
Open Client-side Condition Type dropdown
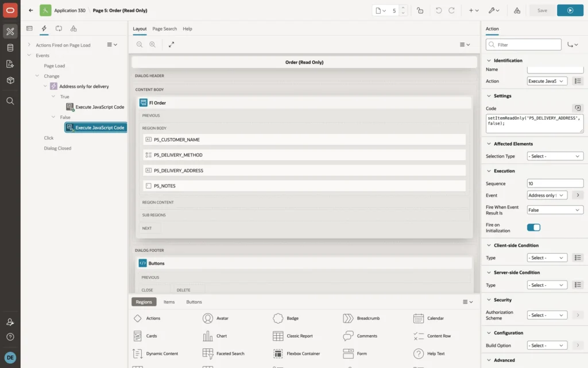tap(547, 258)
